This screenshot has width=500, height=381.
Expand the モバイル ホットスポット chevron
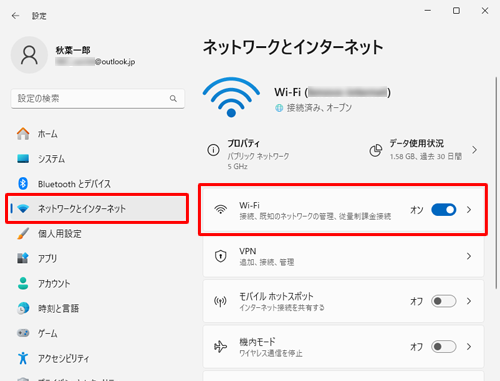coord(469,301)
